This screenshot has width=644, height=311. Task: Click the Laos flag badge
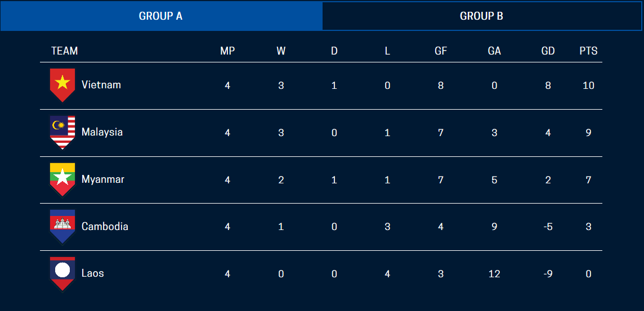click(x=62, y=273)
